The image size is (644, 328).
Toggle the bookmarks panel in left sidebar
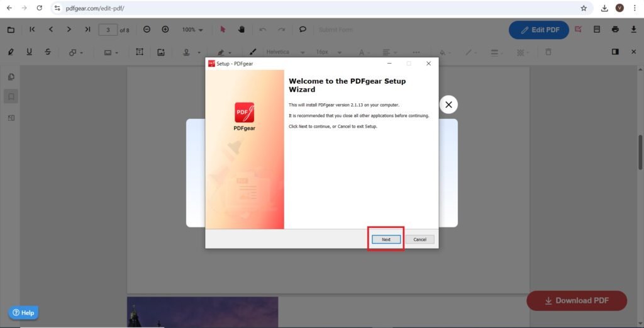[x=11, y=96]
